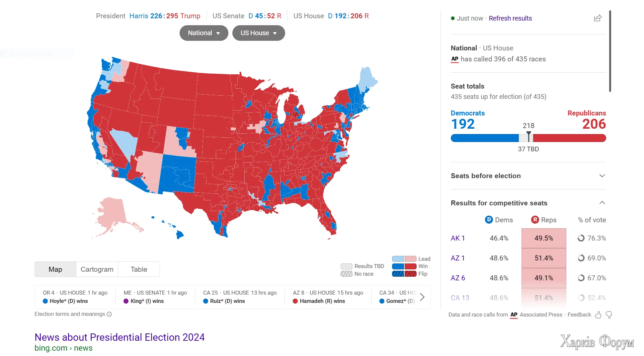Open the National dropdown
The width and height of the screenshot is (644, 356).
pos(204,33)
